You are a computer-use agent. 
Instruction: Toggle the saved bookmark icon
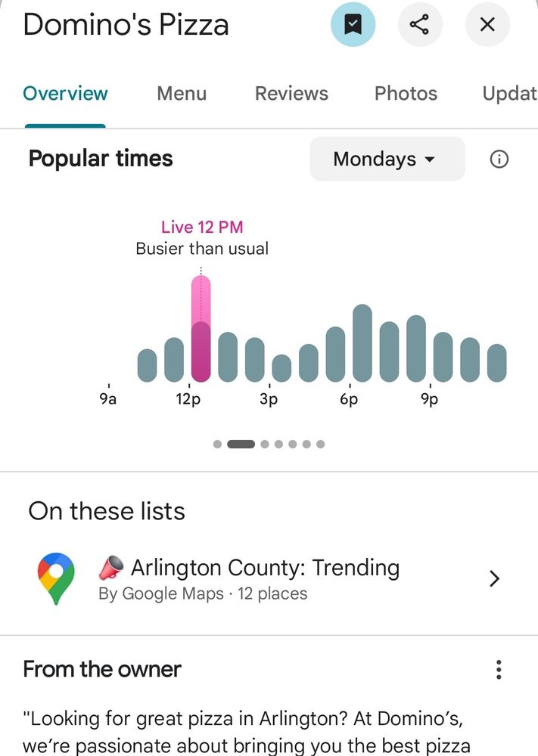(x=353, y=24)
